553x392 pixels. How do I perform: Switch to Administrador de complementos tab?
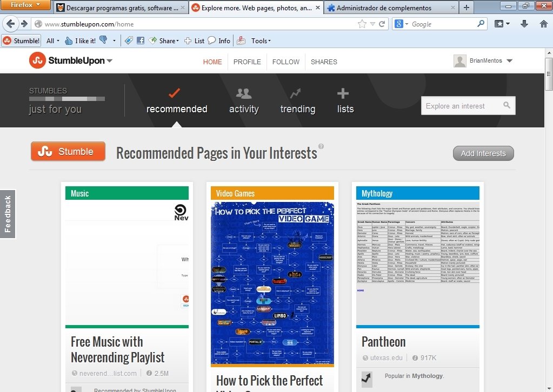[390, 8]
